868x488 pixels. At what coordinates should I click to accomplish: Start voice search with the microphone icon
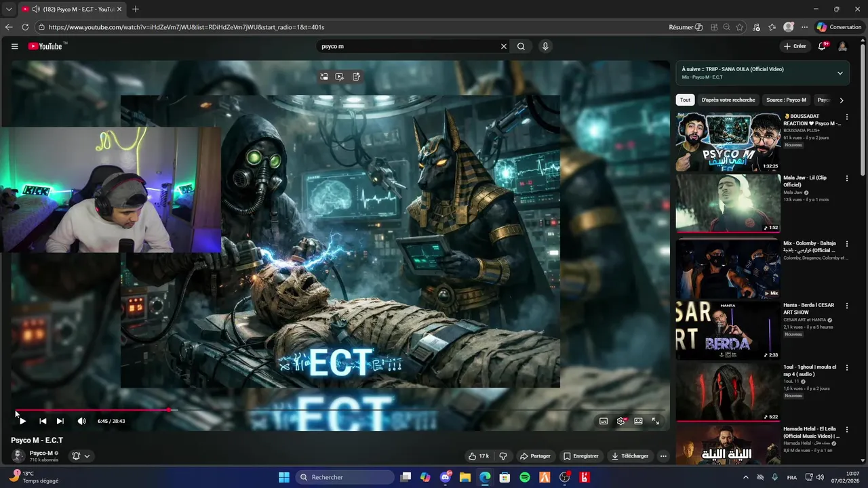pyautogui.click(x=545, y=46)
